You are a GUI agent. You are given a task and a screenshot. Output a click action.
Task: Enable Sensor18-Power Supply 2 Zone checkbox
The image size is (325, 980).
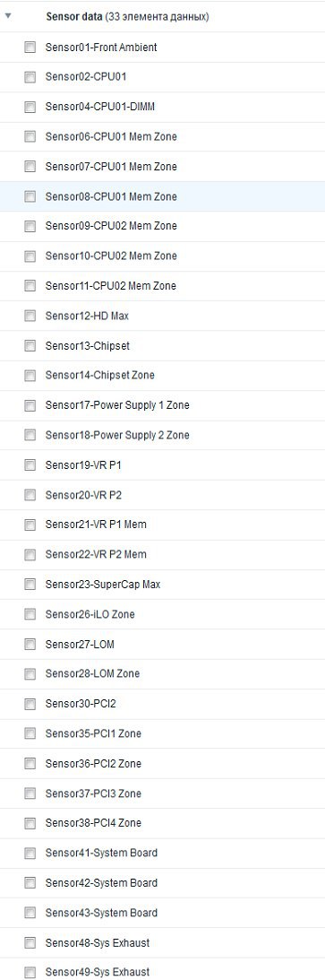[x=30, y=436]
